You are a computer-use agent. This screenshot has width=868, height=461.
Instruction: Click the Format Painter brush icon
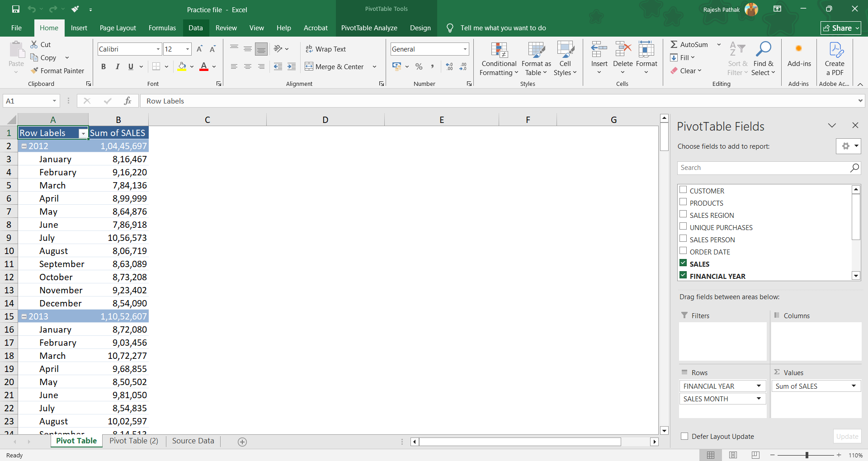34,71
